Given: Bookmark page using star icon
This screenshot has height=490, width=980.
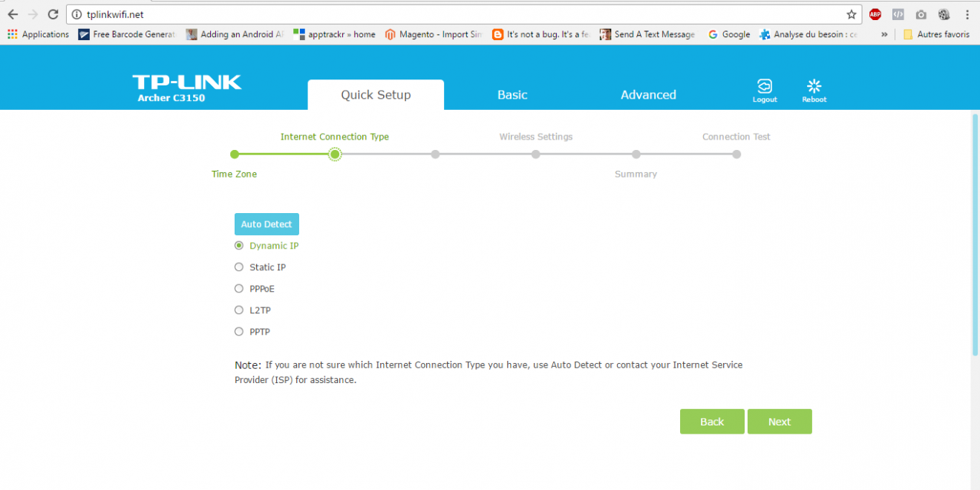Looking at the screenshot, I should pos(851,14).
